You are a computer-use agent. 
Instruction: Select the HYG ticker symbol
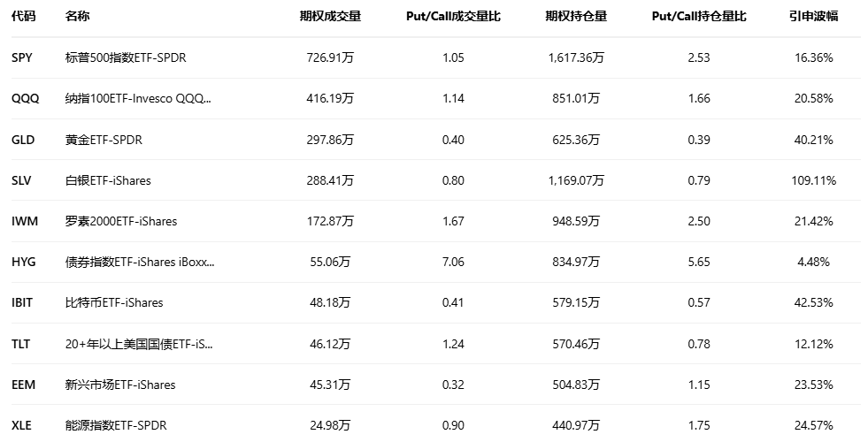(24, 262)
